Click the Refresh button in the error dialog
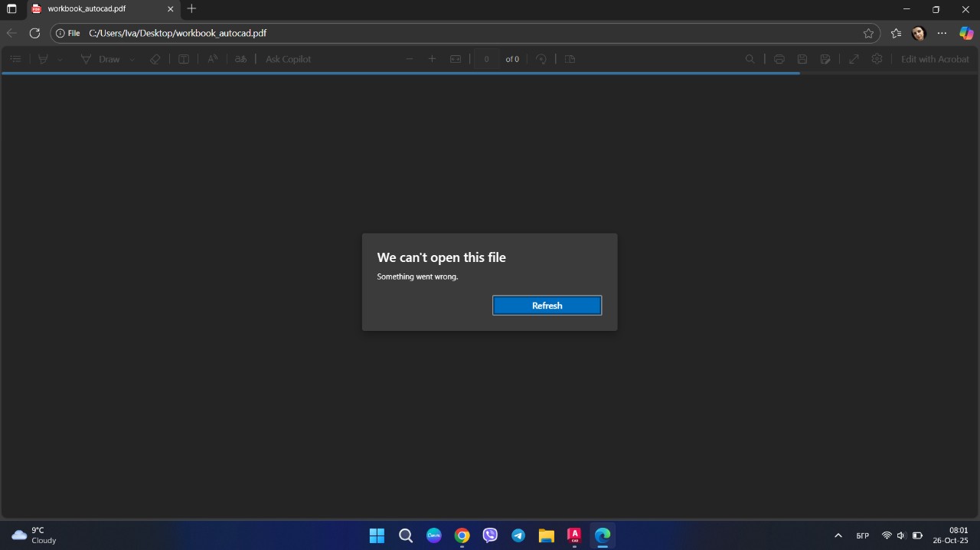This screenshot has height=550, width=980. point(547,306)
